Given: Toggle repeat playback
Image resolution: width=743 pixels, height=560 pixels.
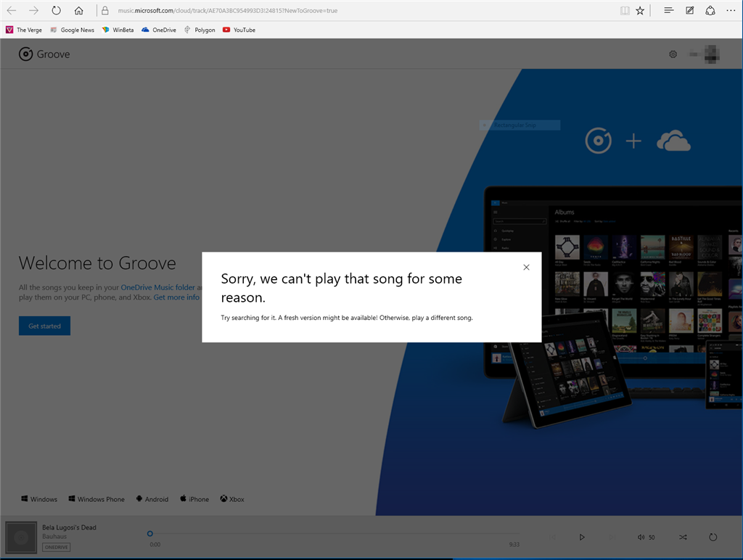Looking at the screenshot, I should pyautogui.click(x=713, y=538).
